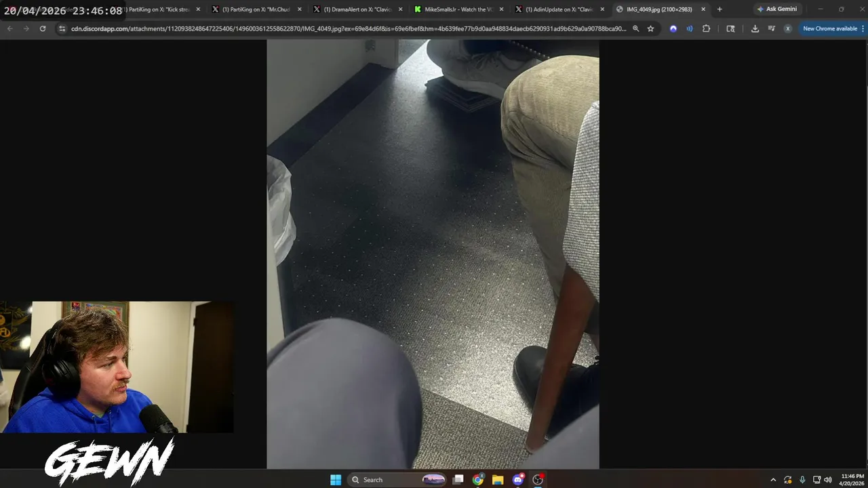The height and width of the screenshot is (488, 868).
Task: Switch to PartiKing 'Kick stre...' tab
Action: [x=157, y=9]
